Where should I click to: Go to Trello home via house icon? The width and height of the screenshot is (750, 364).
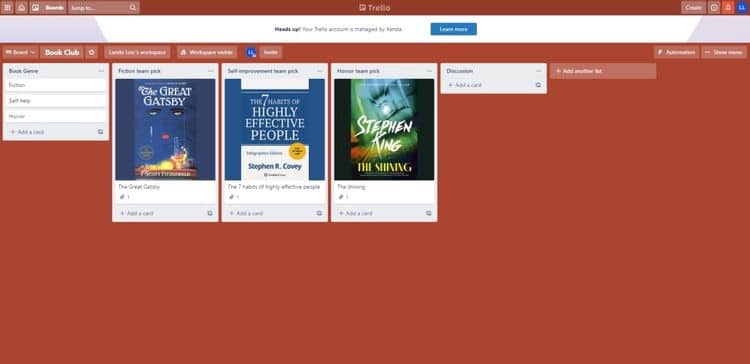click(22, 8)
